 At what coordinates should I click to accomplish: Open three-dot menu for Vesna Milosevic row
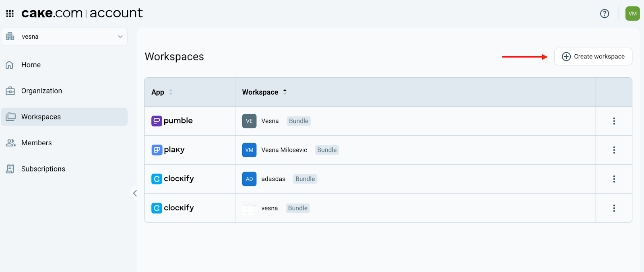coord(614,150)
